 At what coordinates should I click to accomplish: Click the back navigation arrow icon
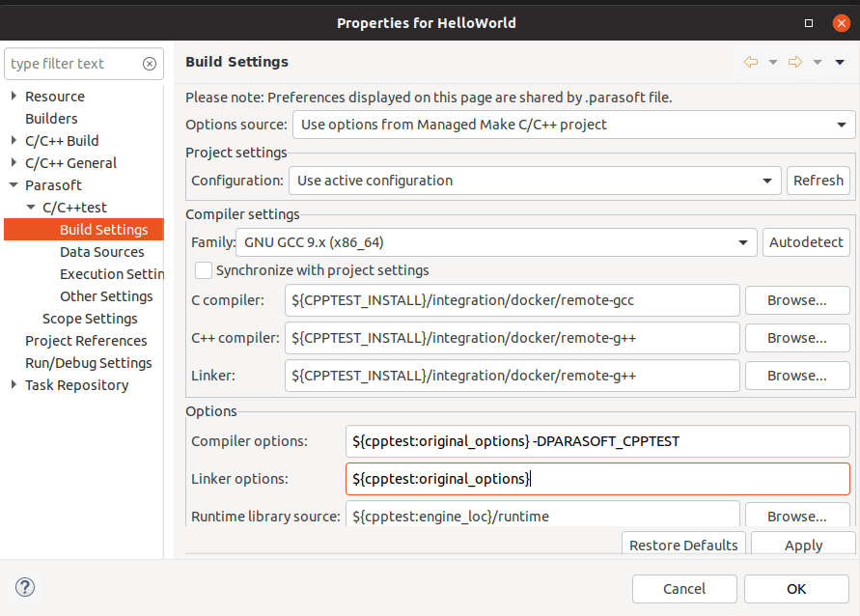[x=750, y=62]
